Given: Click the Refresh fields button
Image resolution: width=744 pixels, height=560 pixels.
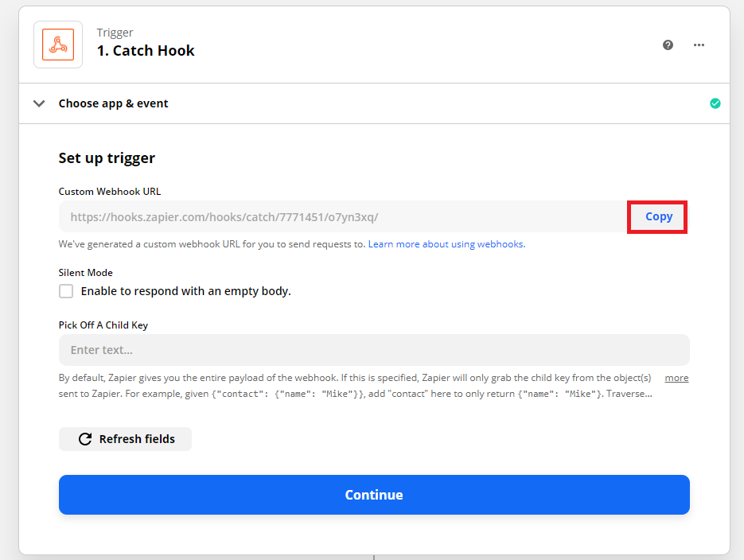Looking at the screenshot, I should (x=125, y=439).
